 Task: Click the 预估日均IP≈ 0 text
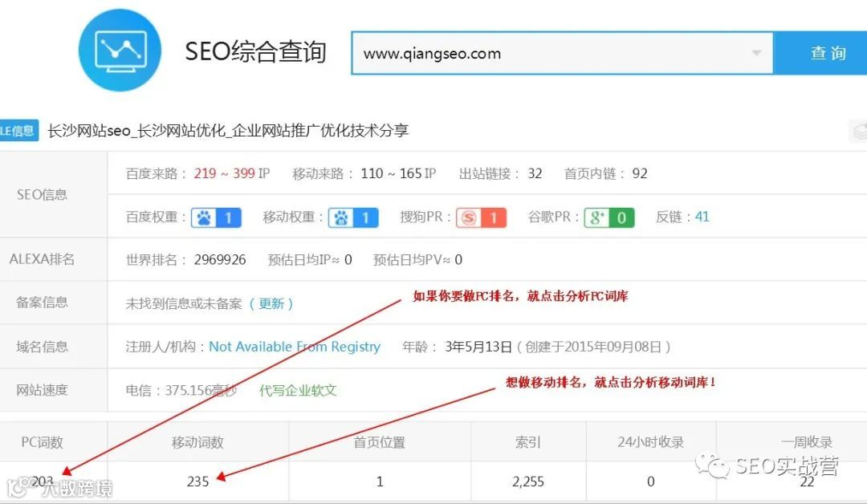[310, 260]
